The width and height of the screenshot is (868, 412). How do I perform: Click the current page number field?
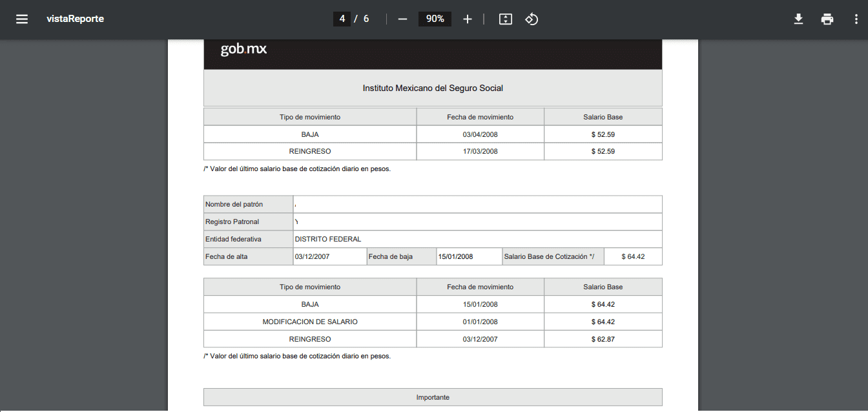pos(342,19)
